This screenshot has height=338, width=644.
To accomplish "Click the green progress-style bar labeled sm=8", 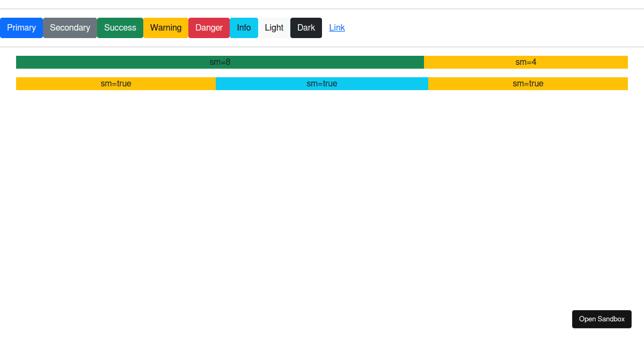I will 220,62.
